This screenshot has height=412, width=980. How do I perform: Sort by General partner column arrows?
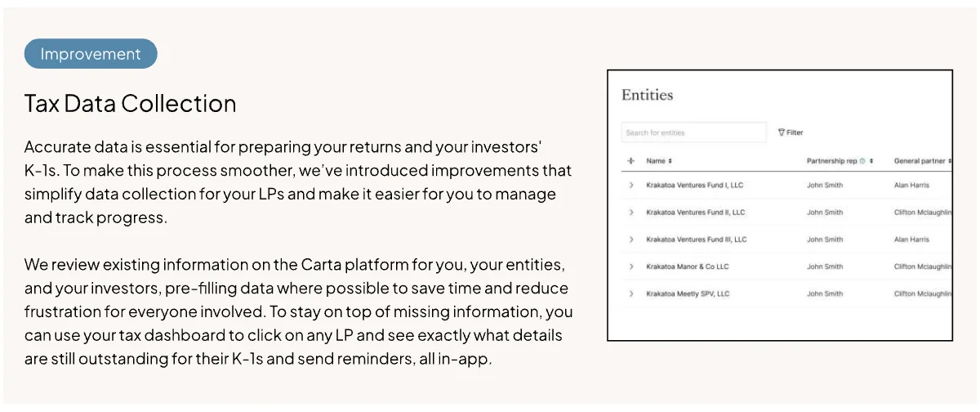point(950,161)
